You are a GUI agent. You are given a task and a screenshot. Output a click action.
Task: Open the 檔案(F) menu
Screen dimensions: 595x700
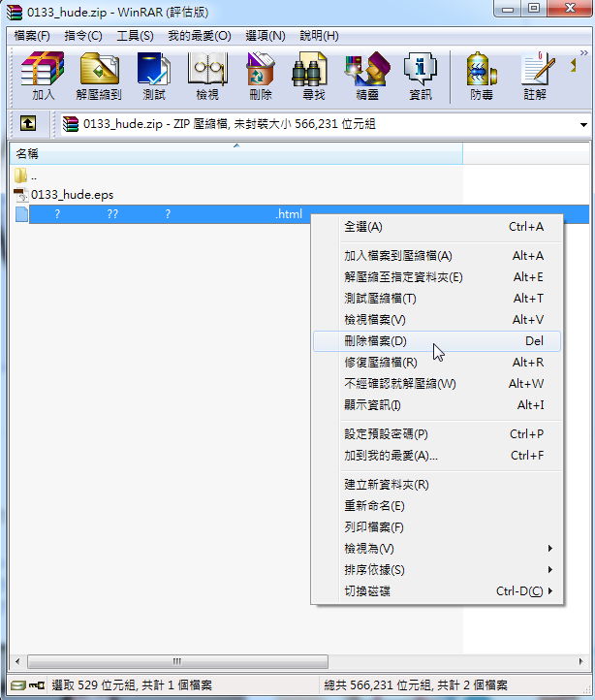point(32,36)
